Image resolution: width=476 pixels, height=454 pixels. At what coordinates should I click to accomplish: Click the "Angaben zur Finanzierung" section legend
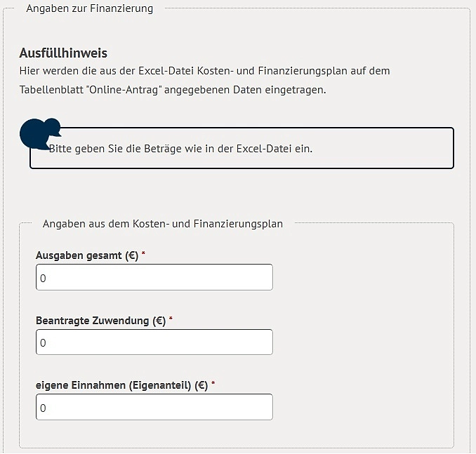(x=89, y=8)
